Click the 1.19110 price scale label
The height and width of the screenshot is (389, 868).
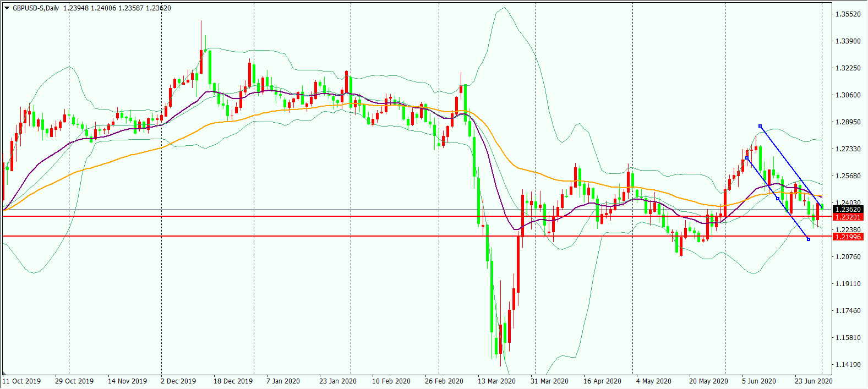pos(848,283)
